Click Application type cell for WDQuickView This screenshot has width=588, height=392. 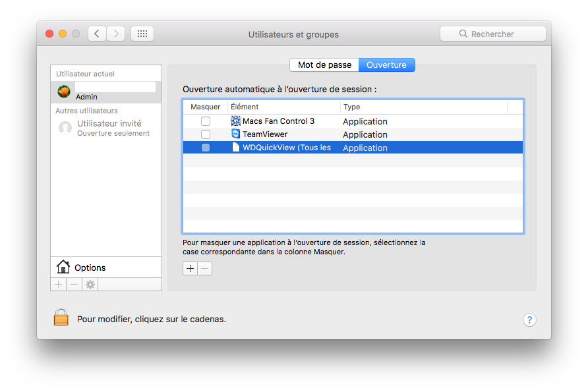(x=365, y=148)
